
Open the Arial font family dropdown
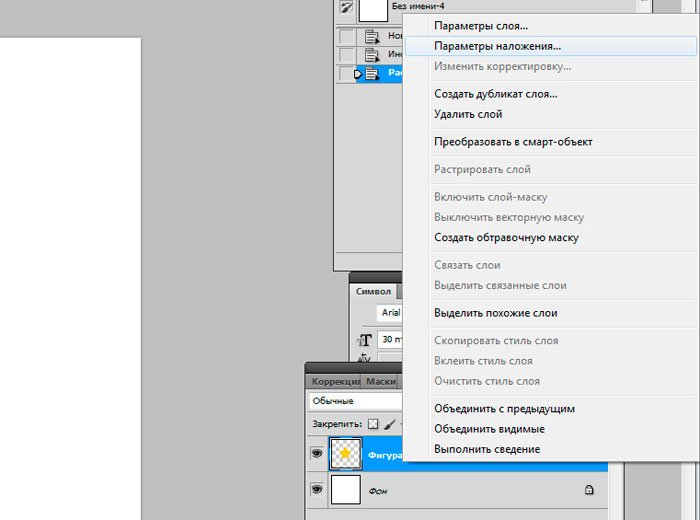(390, 313)
